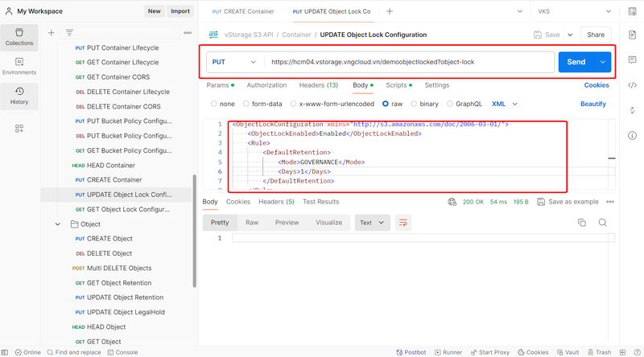Select the binary body radio button

414,104
